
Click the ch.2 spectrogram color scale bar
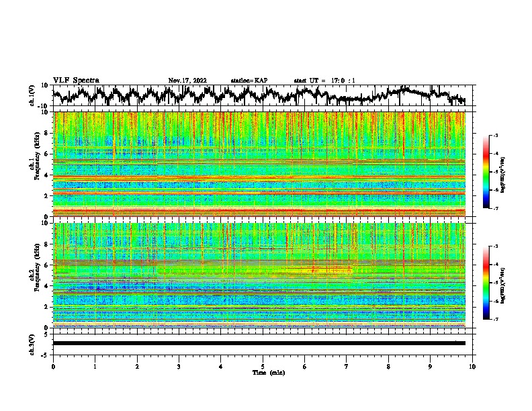[x=486, y=283]
